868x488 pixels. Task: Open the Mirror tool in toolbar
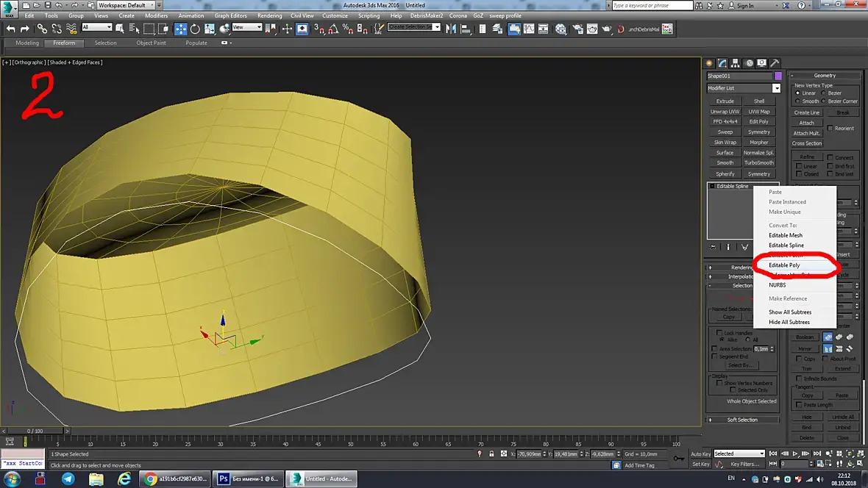pos(449,29)
